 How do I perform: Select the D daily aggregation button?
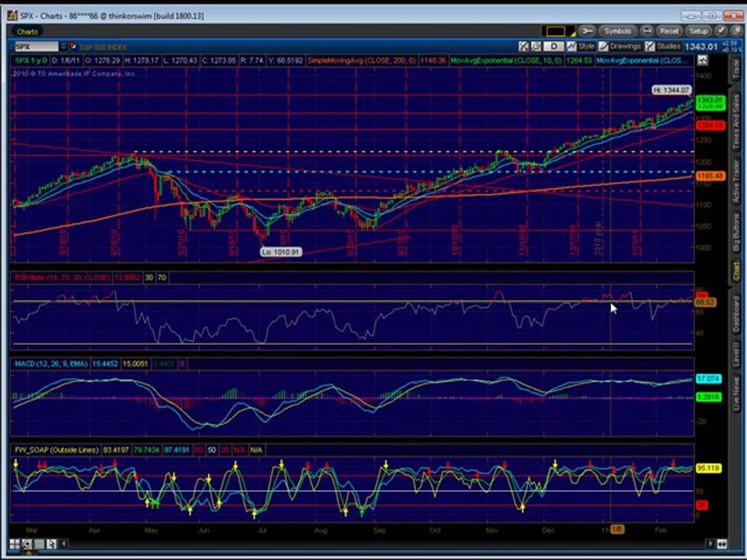click(x=553, y=46)
